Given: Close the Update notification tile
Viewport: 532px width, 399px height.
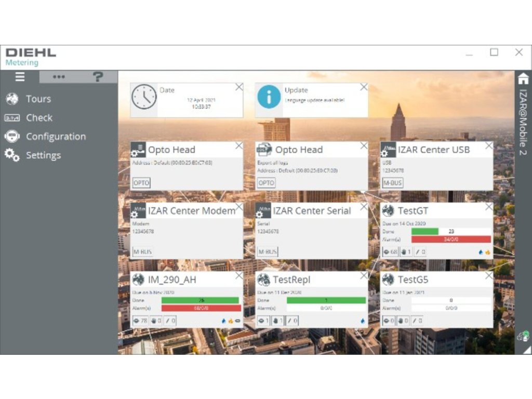Looking at the screenshot, I should tap(364, 87).
